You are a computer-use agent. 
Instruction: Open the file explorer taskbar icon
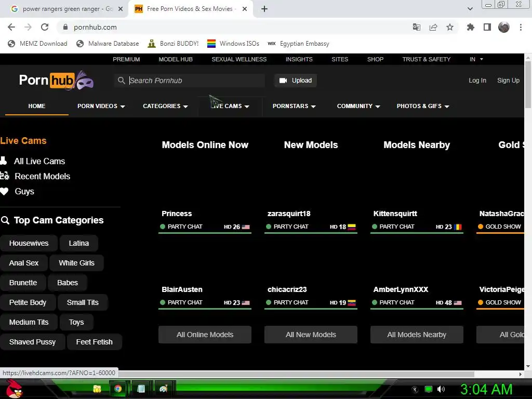point(97,389)
